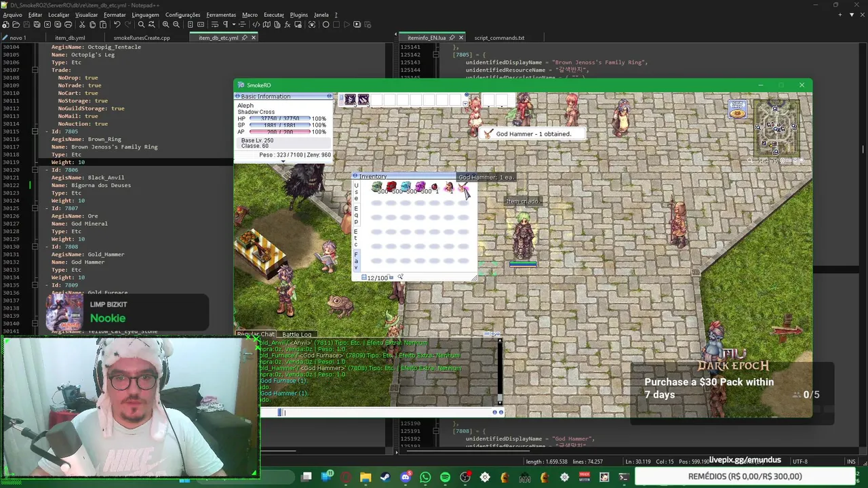Click the Zoom in toolbar icon
This screenshot has height=488, width=868.
click(x=165, y=24)
